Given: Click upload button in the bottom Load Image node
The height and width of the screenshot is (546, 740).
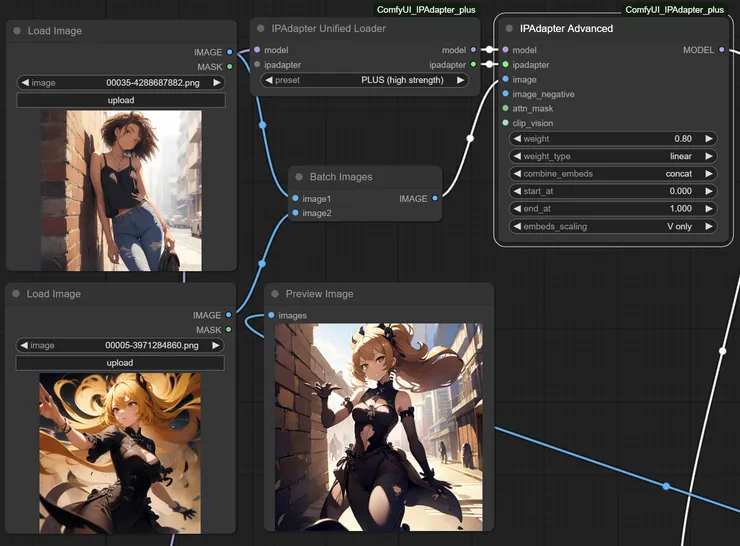Looking at the screenshot, I should click(120, 363).
